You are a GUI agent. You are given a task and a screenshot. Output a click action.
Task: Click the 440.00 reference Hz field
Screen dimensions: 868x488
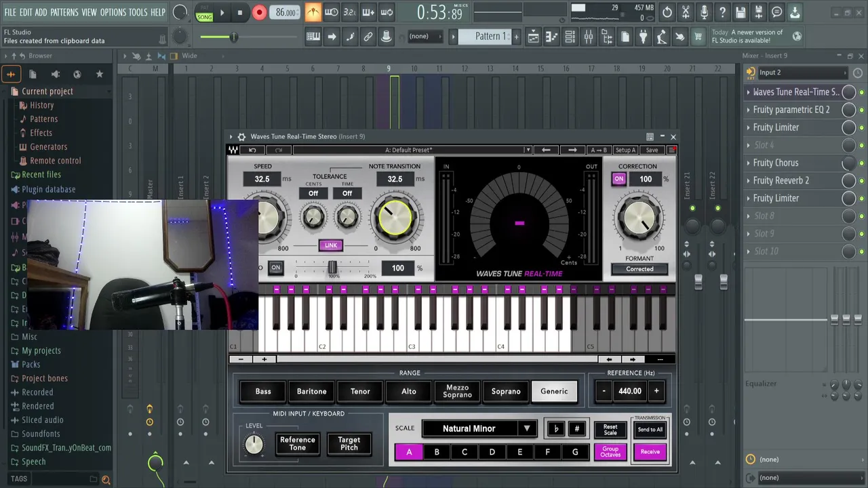point(629,391)
